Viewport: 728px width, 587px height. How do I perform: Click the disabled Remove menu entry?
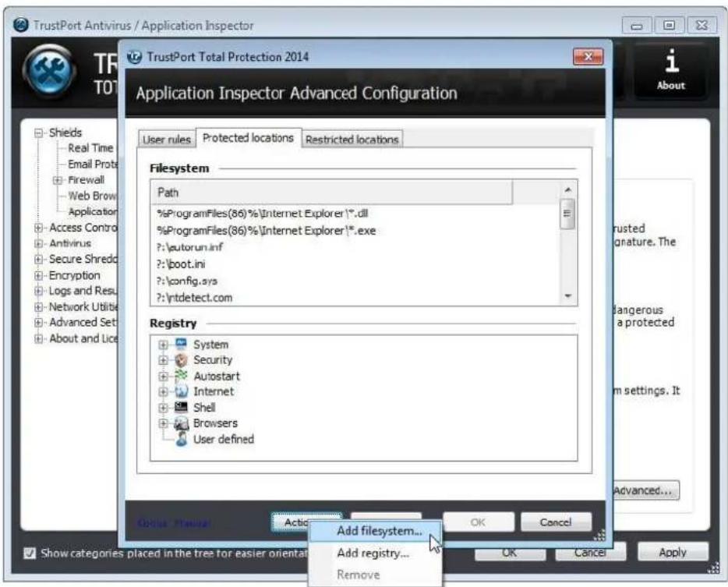[358, 575]
